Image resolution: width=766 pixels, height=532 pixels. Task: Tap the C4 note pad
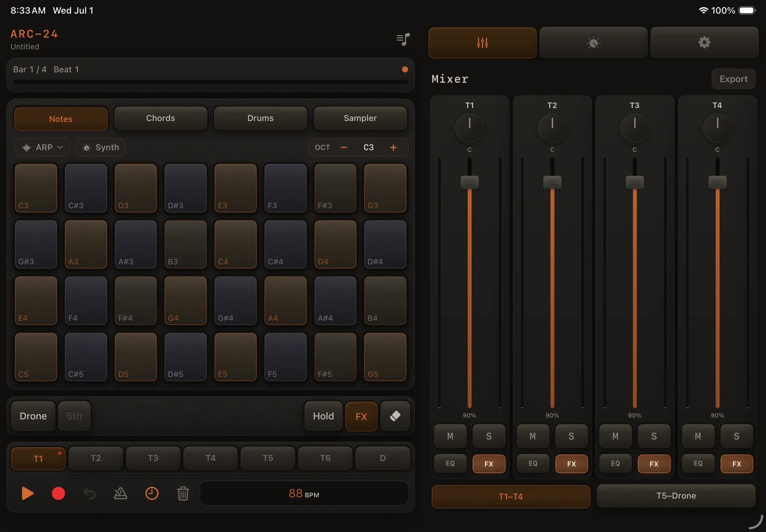point(235,244)
